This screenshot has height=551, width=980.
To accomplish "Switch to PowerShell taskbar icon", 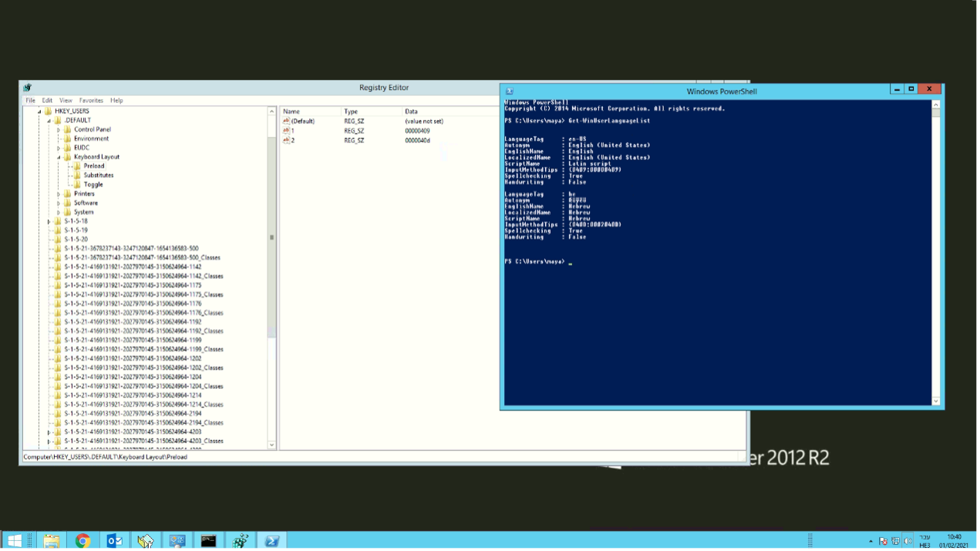I will pyautogui.click(x=271, y=541).
